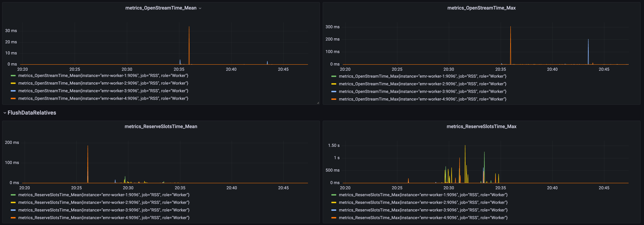The image size is (644, 225).
Task: Toggle emr-worker-1 series in OpenStreamTime_Mean legend
Action: [103, 76]
